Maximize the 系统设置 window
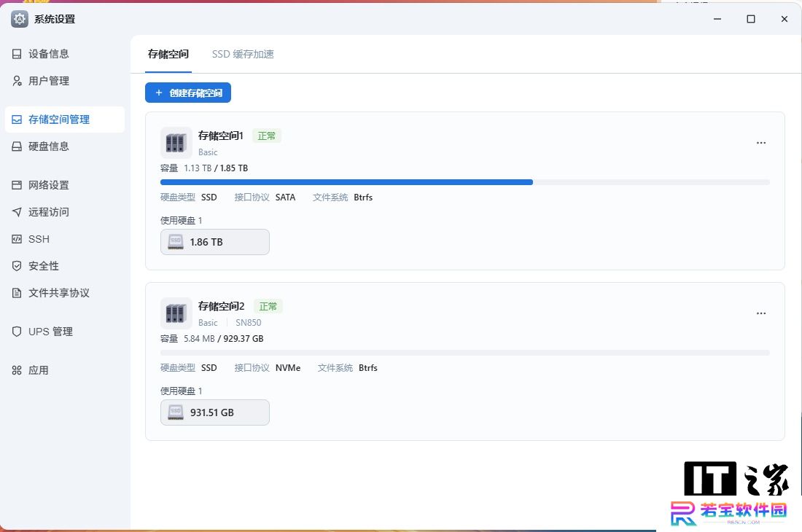 [751, 19]
